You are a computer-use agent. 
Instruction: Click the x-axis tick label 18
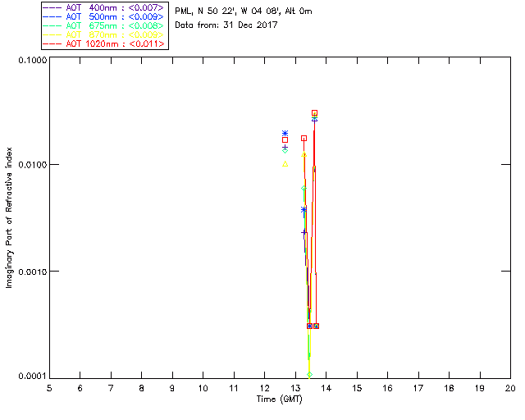tap(449, 389)
